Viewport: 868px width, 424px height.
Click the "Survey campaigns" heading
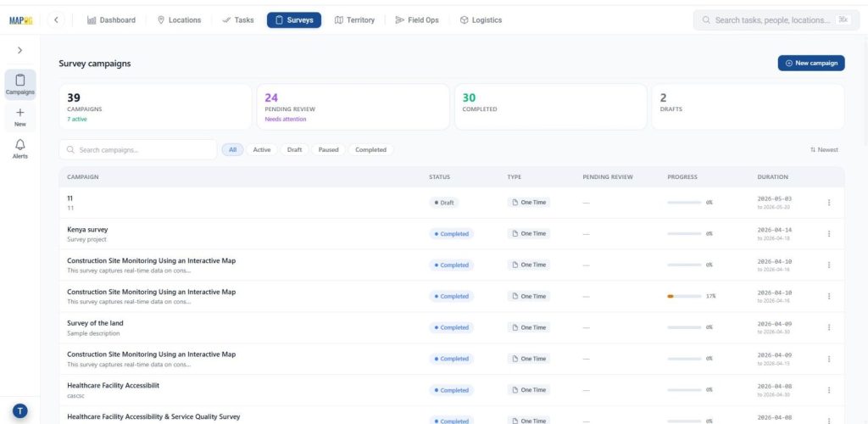pos(95,63)
